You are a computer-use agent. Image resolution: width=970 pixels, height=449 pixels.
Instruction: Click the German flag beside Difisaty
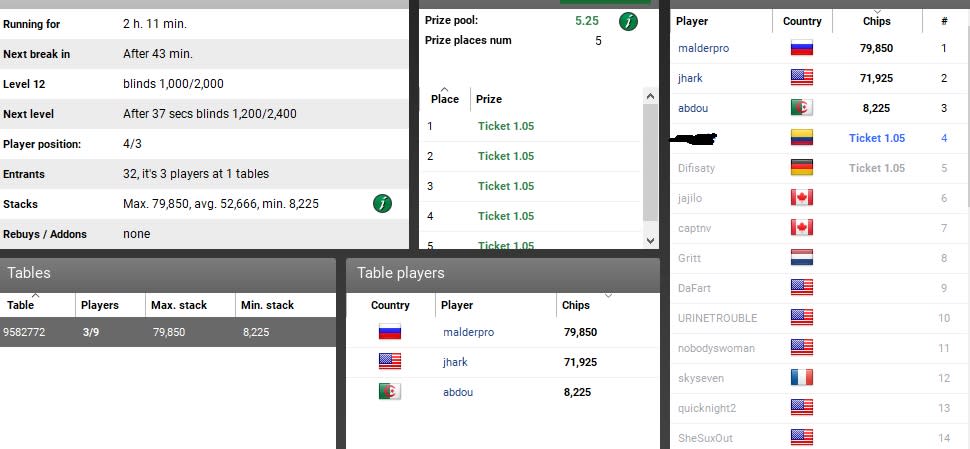802,168
